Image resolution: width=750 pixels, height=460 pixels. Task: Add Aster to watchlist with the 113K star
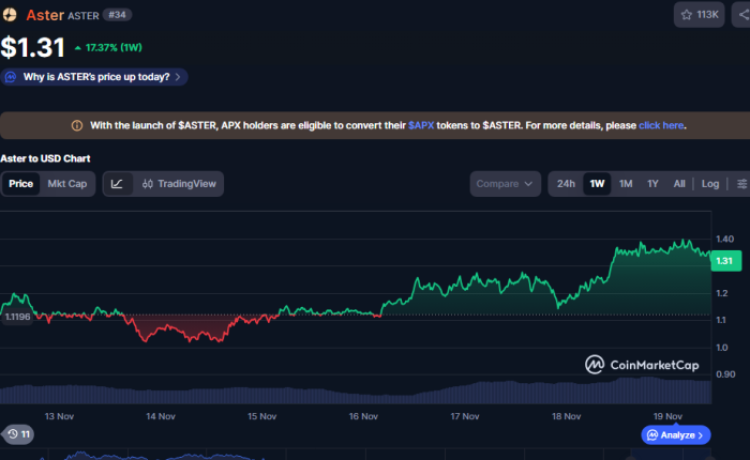699,15
